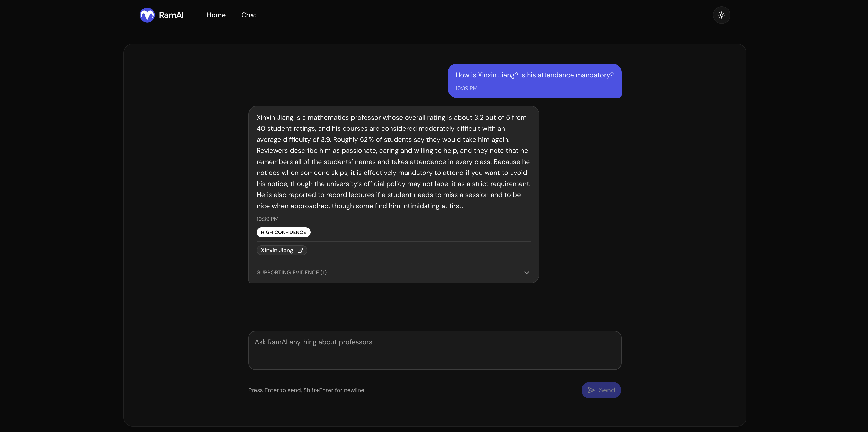This screenshot has width=868, height=432.
Task: Go to the Home page
Action: (216, 15)
